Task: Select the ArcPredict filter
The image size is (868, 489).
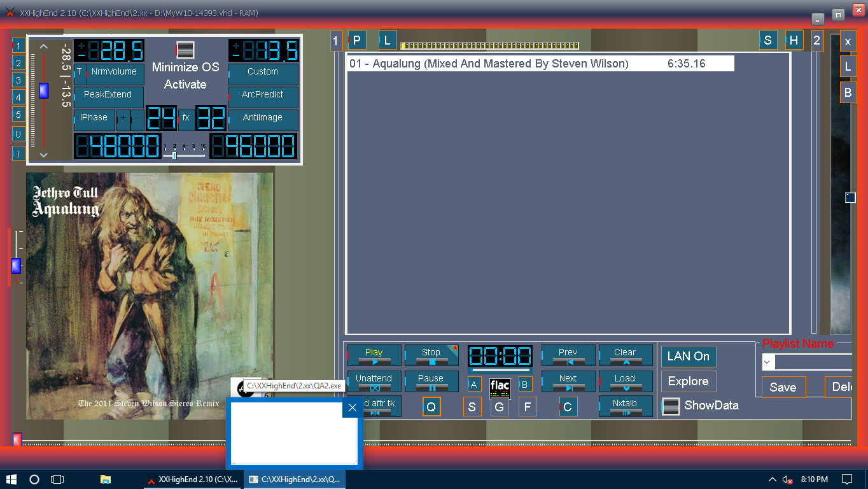Action: point(263,97)
